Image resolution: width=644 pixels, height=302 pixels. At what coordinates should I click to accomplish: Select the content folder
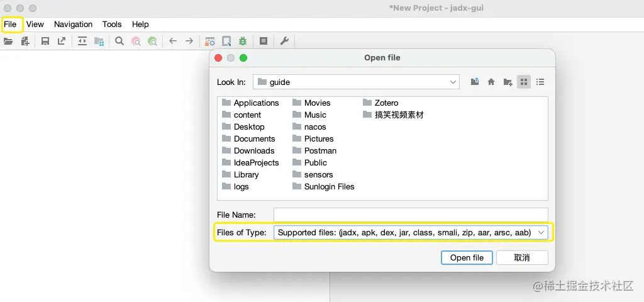[x=241, y=115]
